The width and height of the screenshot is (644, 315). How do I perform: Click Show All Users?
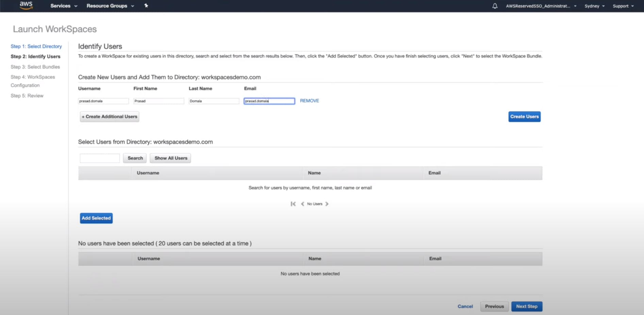pyautogui.click(x=170, y=158)
